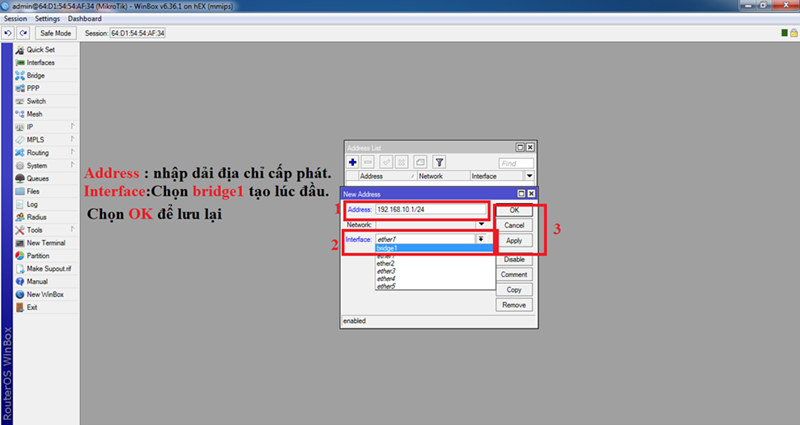Open the Settings menu

click(47, 19)
